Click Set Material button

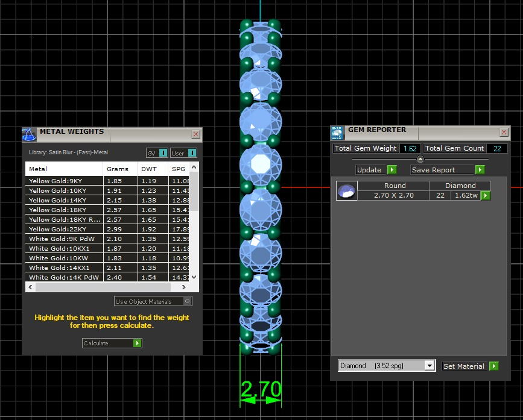pos(464,366)
